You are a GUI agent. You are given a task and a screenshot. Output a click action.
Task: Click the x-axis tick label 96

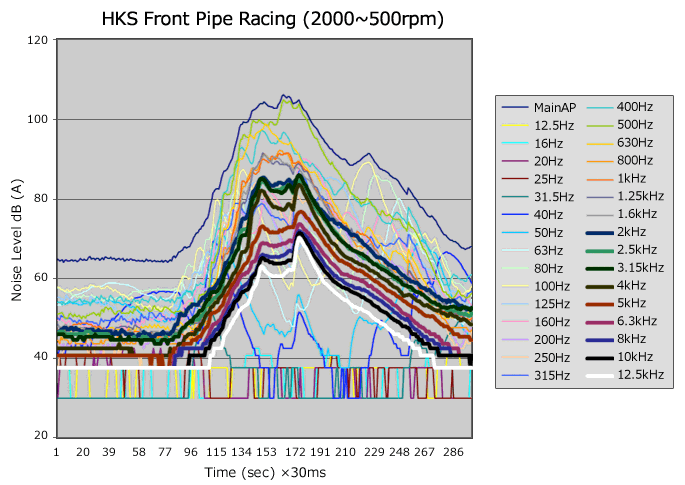[x=190, y=452]
